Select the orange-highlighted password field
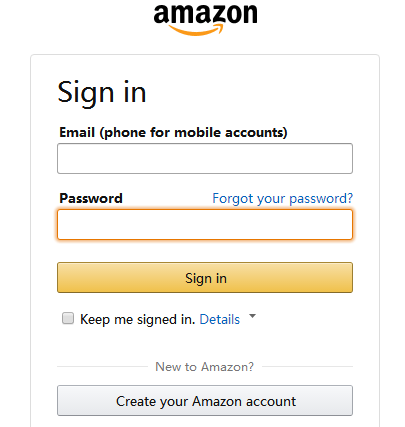The image size is (405, 427). [205, 224]
